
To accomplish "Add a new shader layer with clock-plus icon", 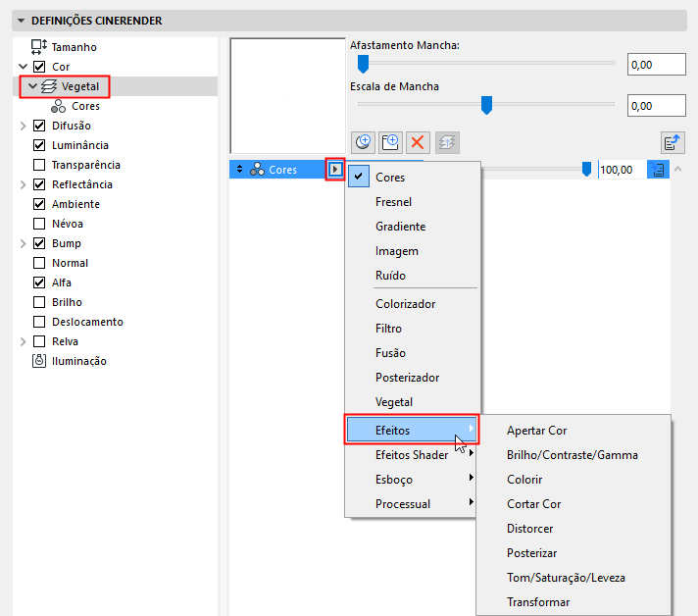I will (x=363, y=142).
